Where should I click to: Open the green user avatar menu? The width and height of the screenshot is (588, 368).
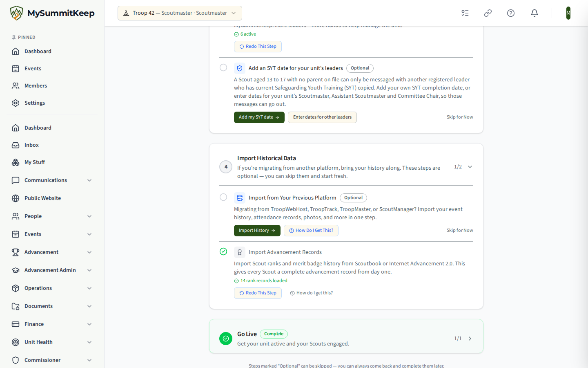[568, 13]
